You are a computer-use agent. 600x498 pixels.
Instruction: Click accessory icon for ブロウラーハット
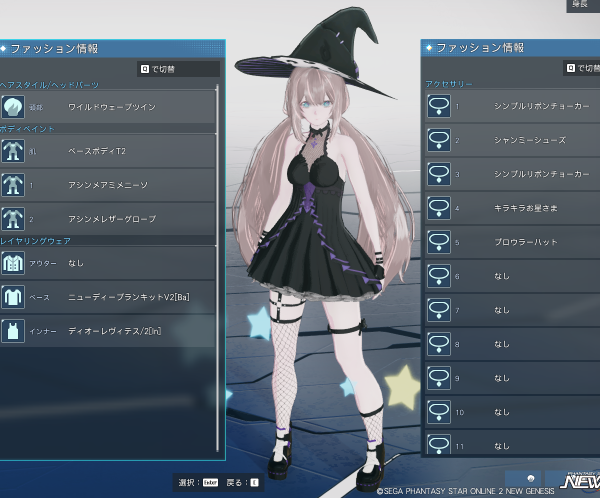coord(439,242)
